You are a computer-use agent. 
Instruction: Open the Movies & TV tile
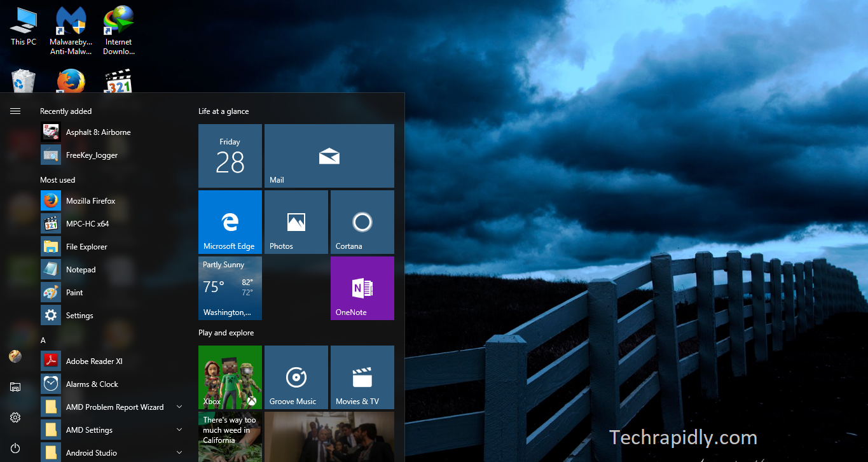362,377
